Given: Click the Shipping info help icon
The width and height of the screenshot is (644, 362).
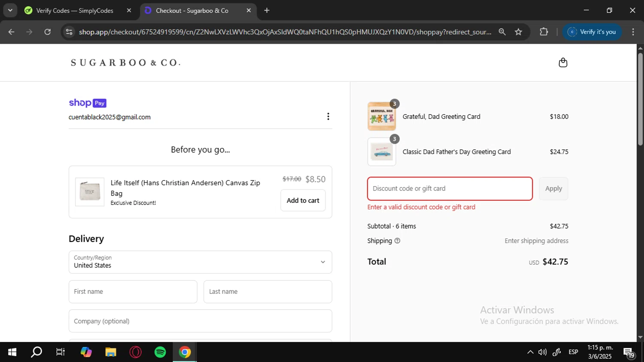Looking at the screenshot, I should pos(397,241).
